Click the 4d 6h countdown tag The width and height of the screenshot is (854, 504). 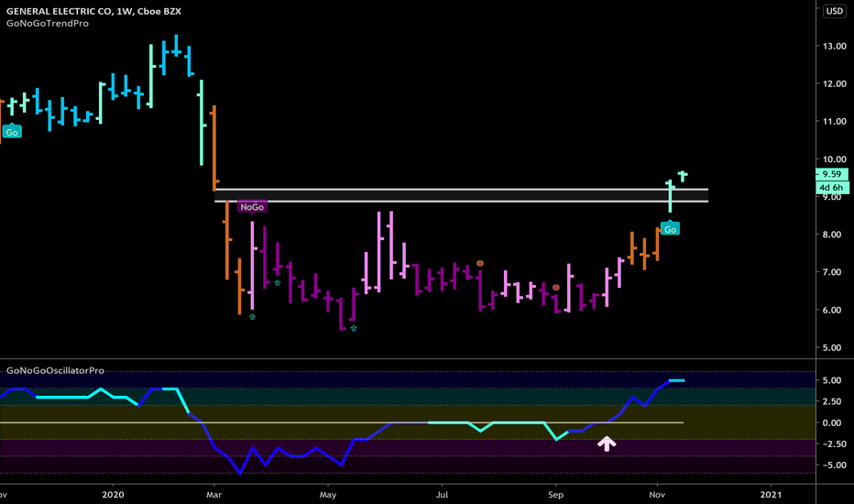[832, 188]
